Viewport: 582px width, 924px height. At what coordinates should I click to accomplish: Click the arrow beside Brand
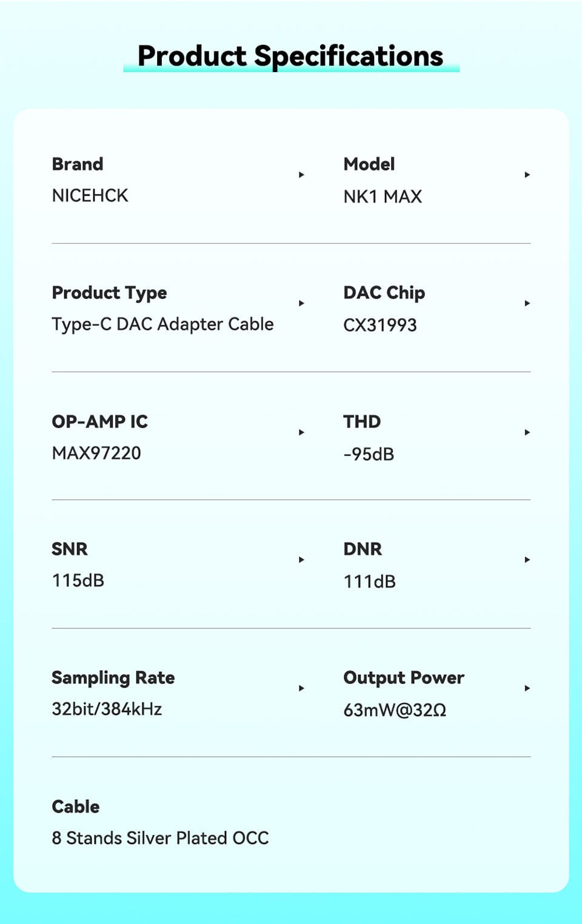(301, 174)
